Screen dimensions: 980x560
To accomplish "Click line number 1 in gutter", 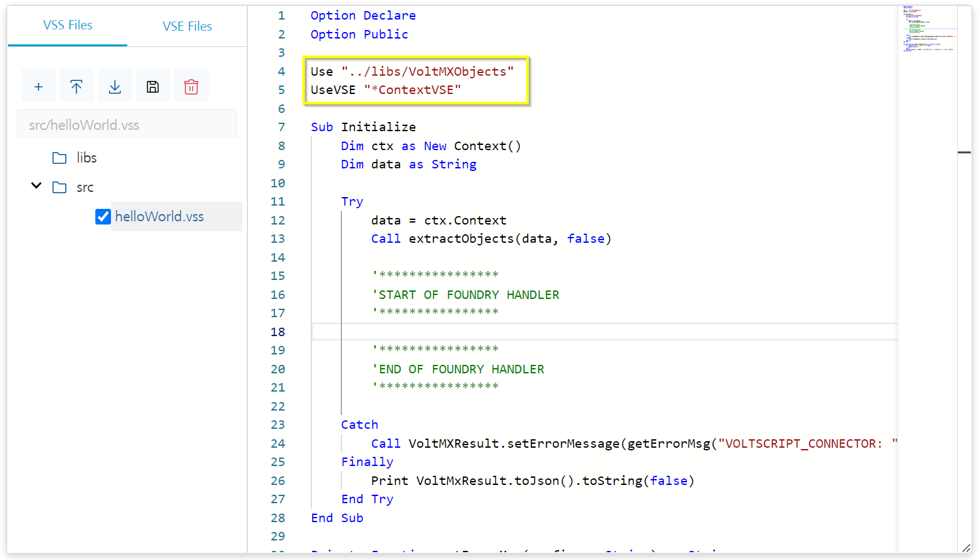I will pyautogui.click(x=281, y=16).
